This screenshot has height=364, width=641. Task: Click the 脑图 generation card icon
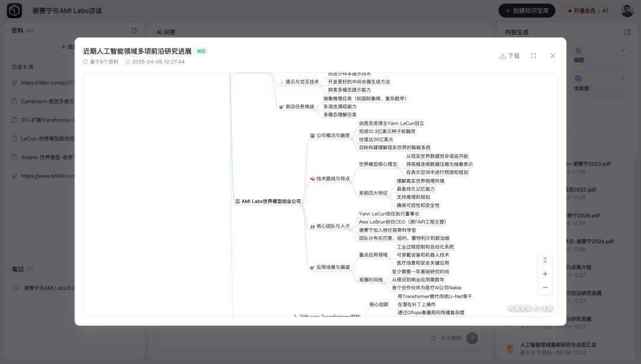coord(579,50)
